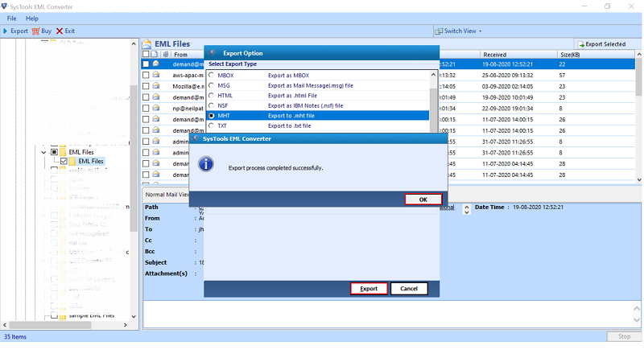Select the TXT export radio button
Screen dimensions: 644x362
(x=211, y=125)
